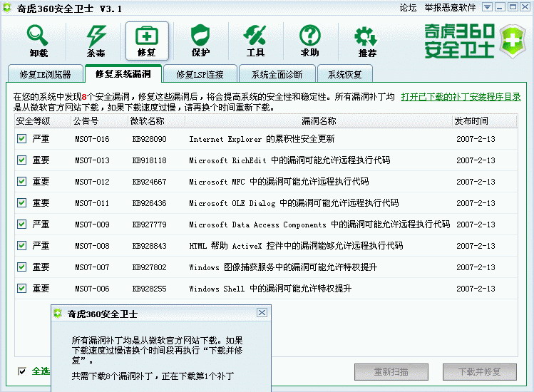This screenshot has height=392, width=534.
Task: Select the Microsoft RichEdit vulnerability row text
Action: tap(289, 160)
